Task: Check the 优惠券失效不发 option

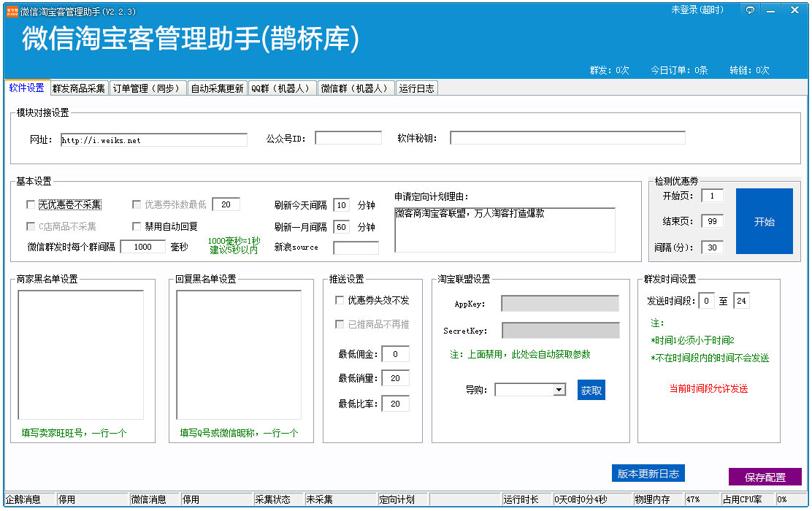Action: point(340,300)
